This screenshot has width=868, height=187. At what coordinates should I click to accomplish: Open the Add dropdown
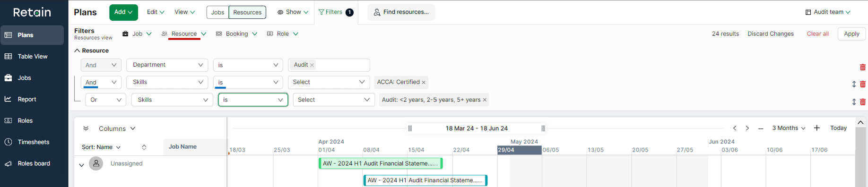123,12
